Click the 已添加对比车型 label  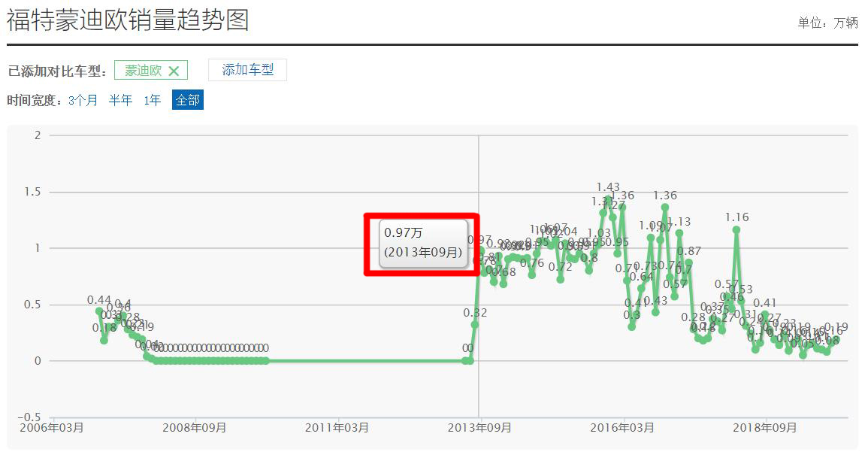[57, 71]
